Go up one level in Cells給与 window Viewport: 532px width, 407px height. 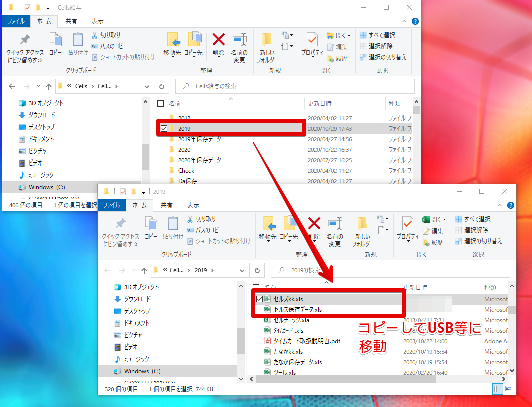pyautogui.click(x=49, y=87)
